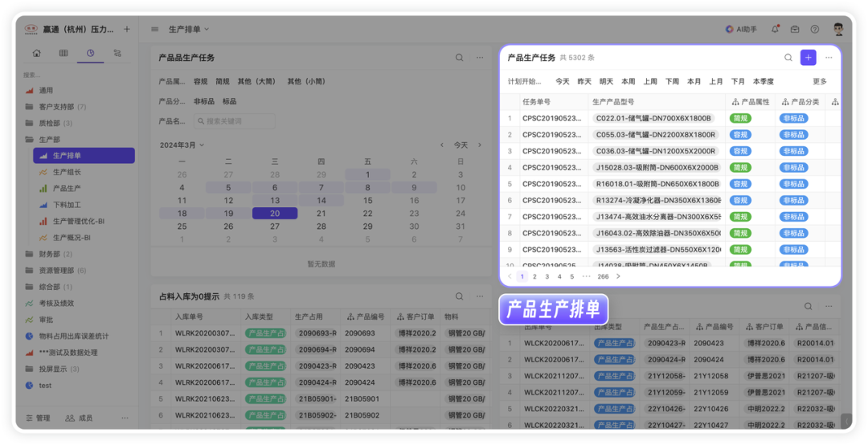
Task: Filter product category by 标品
Action: point(229,101)
